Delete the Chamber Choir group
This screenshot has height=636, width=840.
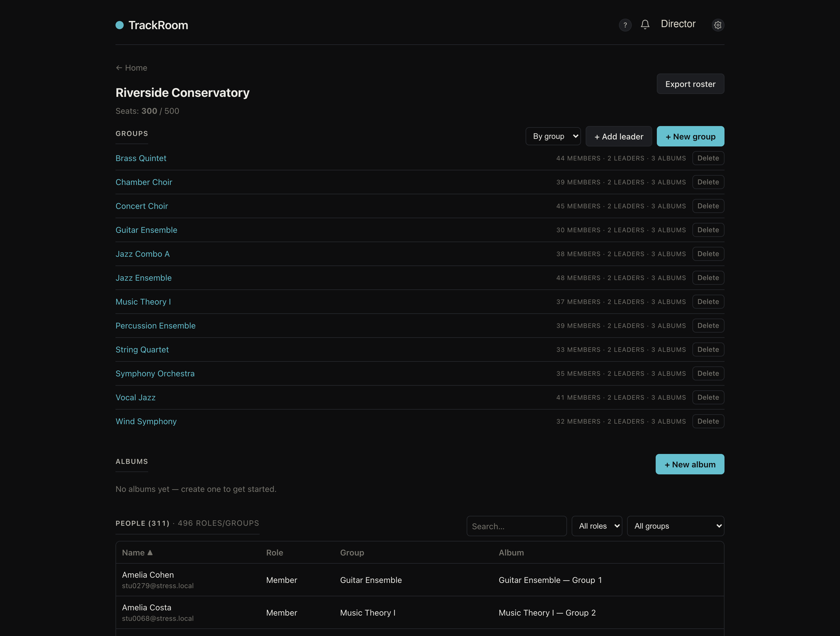(x=708, y=182)
